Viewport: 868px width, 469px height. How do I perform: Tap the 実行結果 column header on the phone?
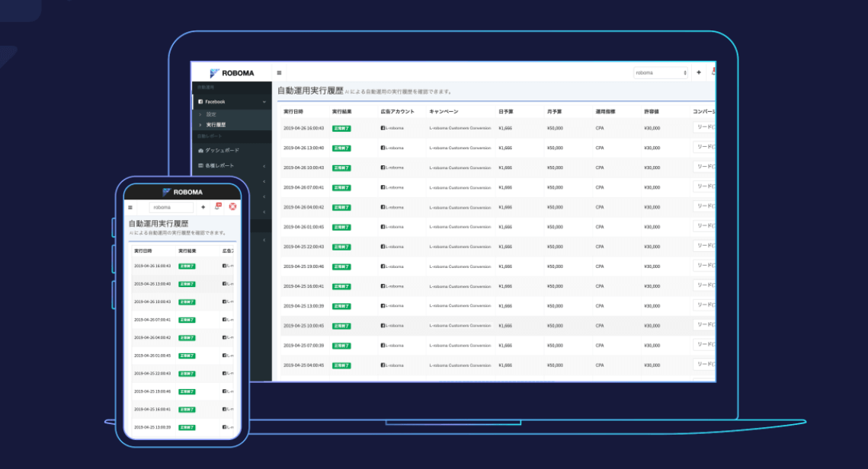[x=187, y=251]
